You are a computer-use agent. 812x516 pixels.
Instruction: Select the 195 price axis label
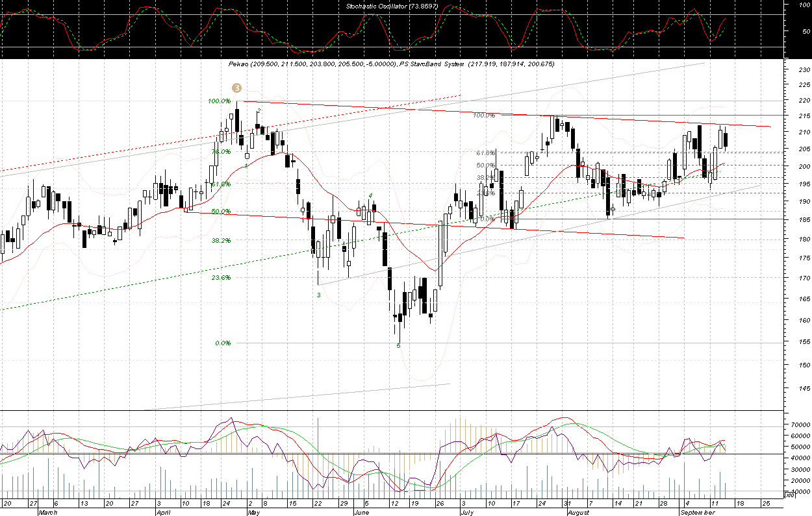(x=803, y=184)
